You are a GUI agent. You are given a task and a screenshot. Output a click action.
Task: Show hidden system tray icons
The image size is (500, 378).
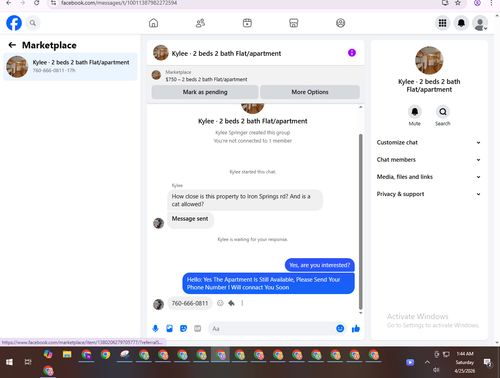(x=427, y=362)
